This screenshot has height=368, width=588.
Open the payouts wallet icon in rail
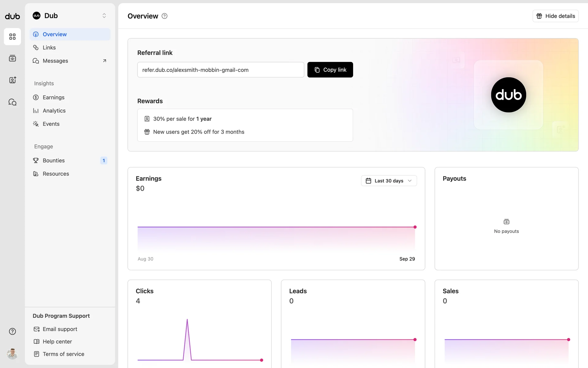[x=12, y=58]
